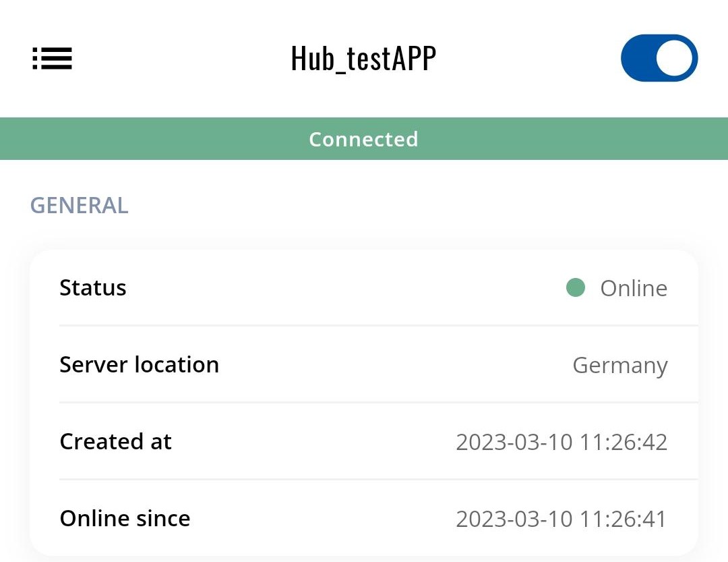The height and width of the screenshot is (562, 728).
Task: Toggle the Hub_testAPP connection switch
Action: tap(659, 58)
